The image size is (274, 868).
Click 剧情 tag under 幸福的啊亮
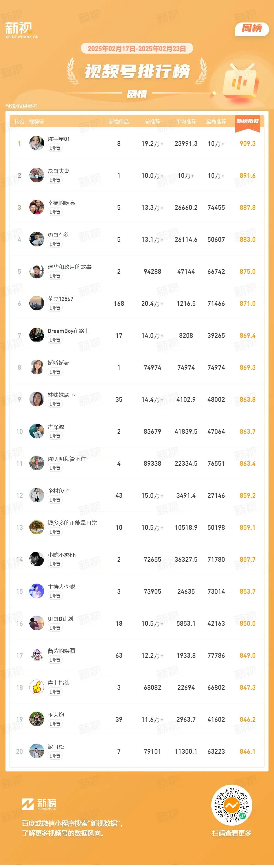point(55,212)
